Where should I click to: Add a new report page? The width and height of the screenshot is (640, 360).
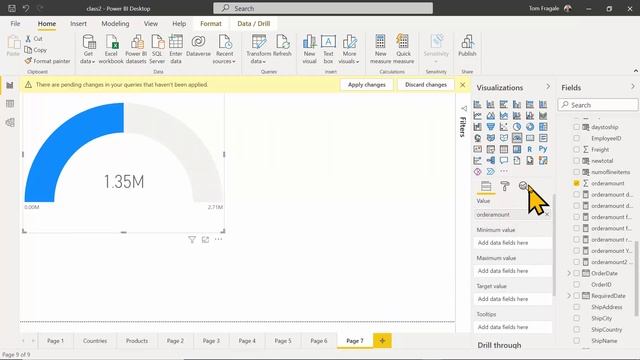(x=382, y=341)
